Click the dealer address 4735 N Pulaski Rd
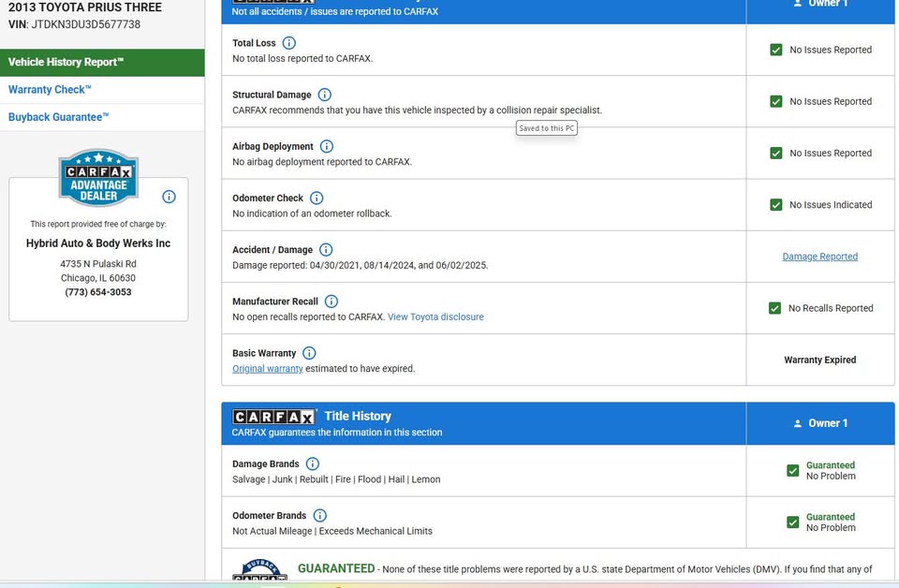The height and width of the screenshot is (588, 899). 98,264
